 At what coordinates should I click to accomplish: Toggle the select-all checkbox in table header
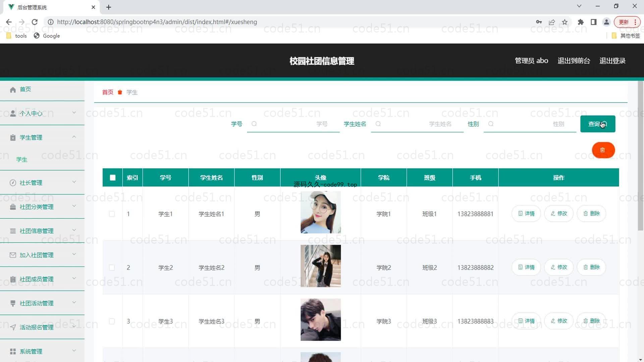click(113, 178)
